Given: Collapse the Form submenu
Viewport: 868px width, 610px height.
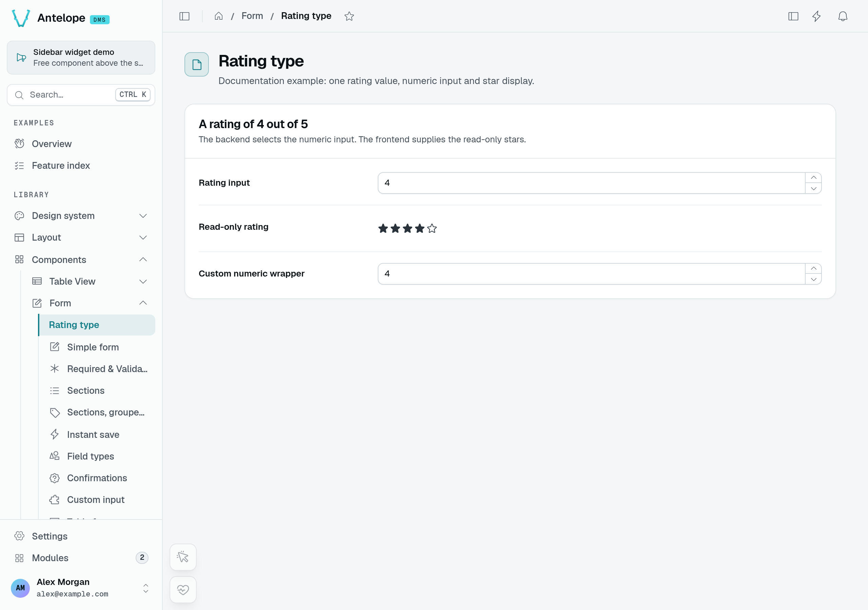Looking at the screenshot, I should tap(90, 303).
